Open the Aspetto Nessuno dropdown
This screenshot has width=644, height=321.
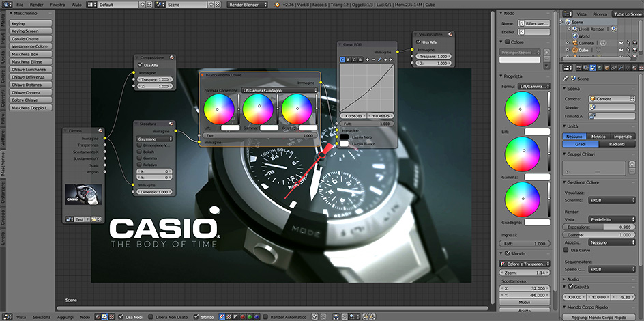[x=612, y=242]
